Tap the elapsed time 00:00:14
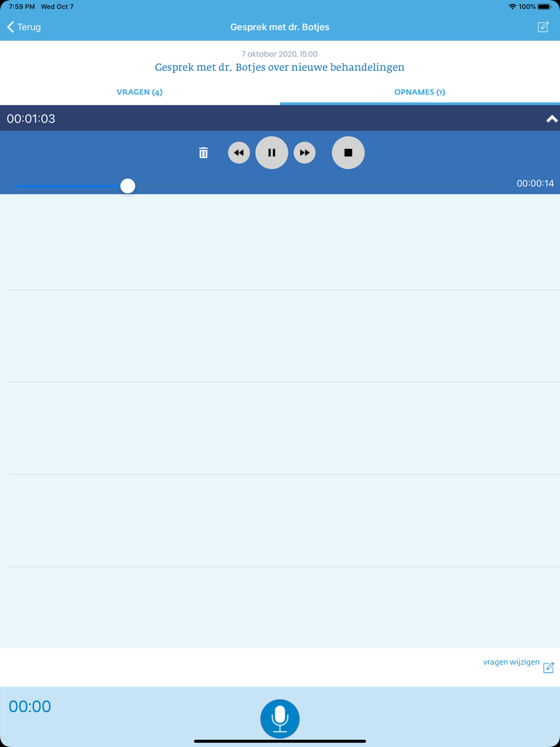 click(535, 184)
